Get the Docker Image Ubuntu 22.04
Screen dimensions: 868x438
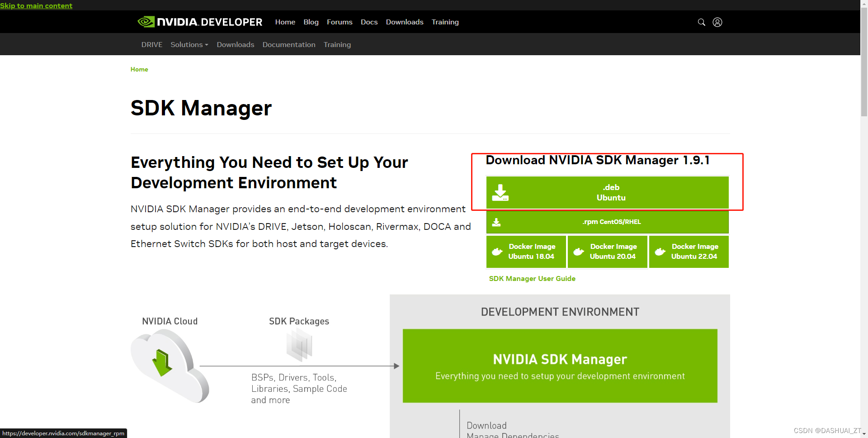(689, 252)
